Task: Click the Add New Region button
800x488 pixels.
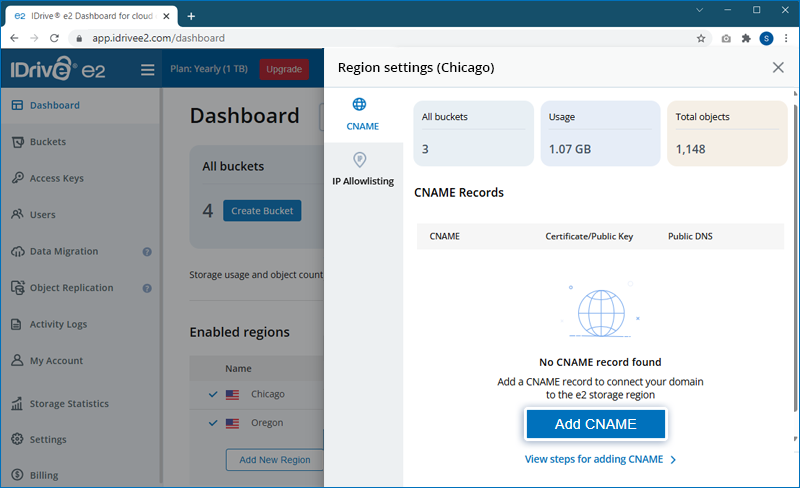Action: coord(274,460)
